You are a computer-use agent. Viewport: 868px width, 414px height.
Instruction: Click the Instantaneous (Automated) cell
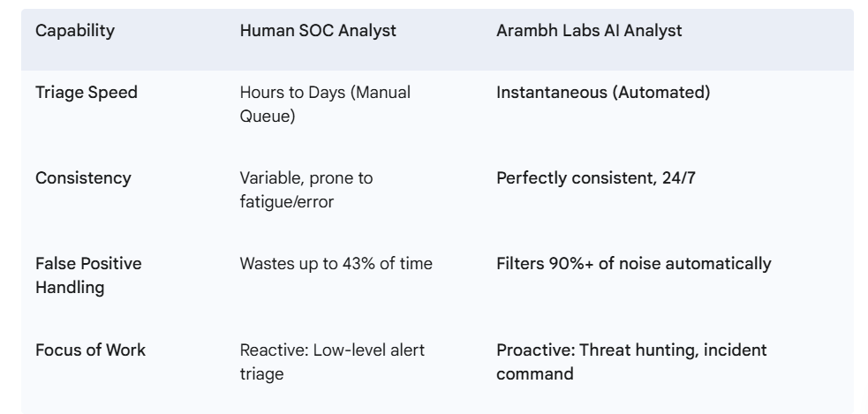click(603, 93)
